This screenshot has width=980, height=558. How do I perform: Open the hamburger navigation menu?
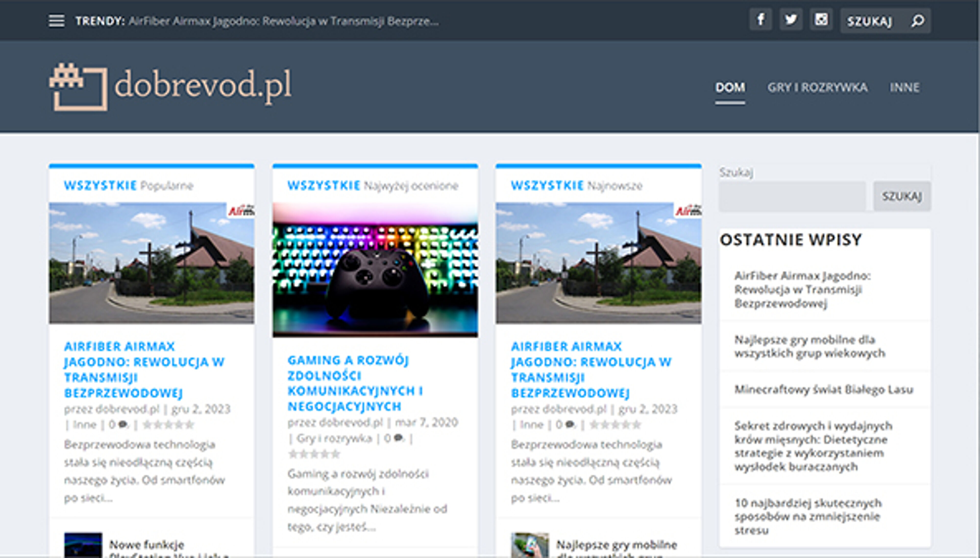click(x=56, y=20)
